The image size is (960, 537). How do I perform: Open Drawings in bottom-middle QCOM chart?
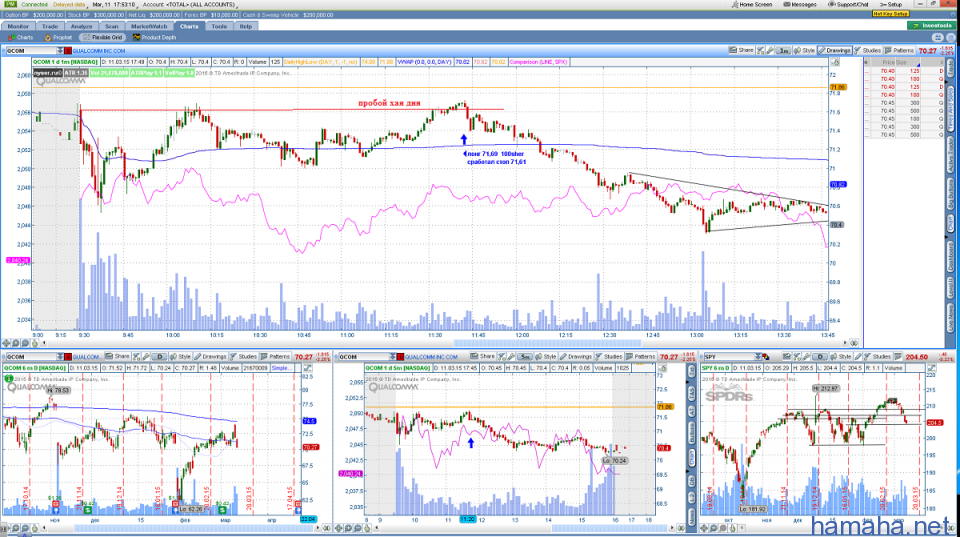576,356
